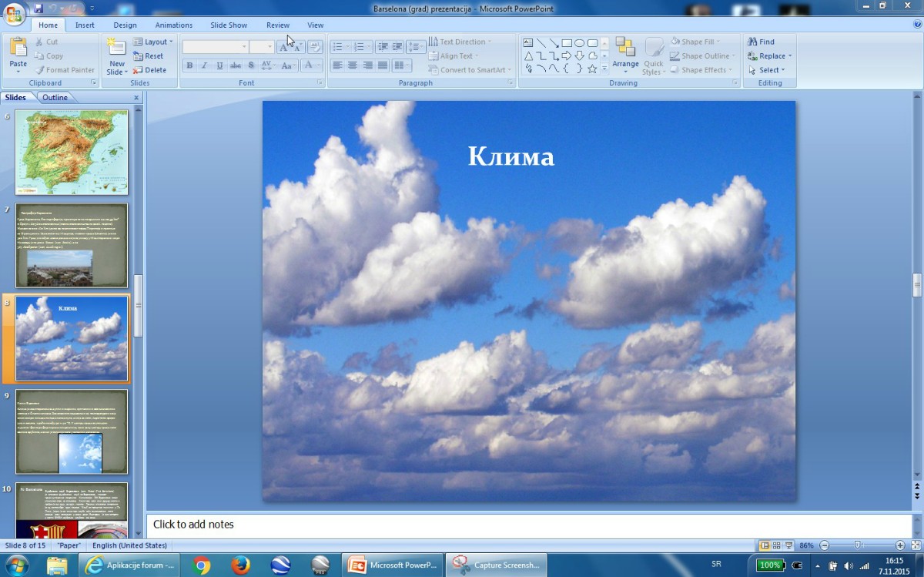Select the Oval shape
Viewport: 924px width, 577px height.
(580, 43)
